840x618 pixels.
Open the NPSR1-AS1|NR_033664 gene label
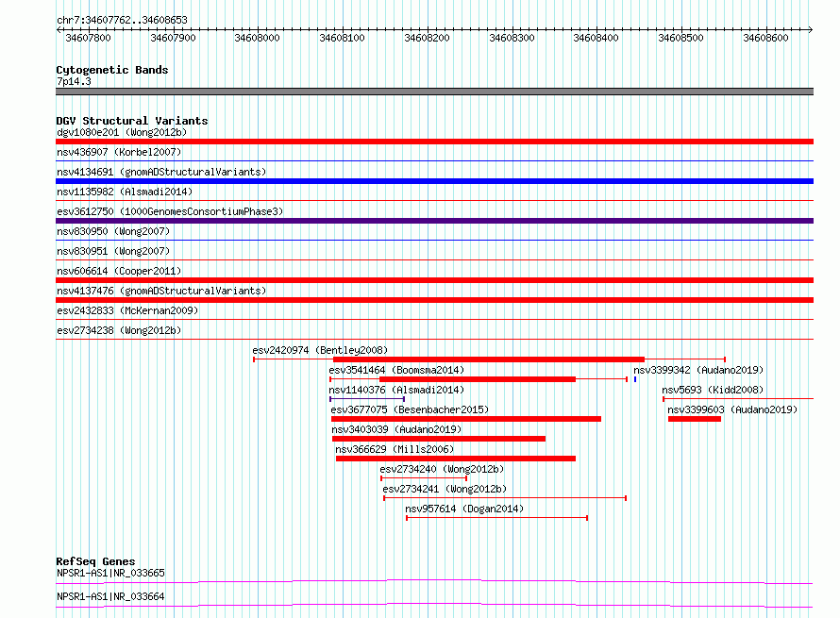[110, 596]
